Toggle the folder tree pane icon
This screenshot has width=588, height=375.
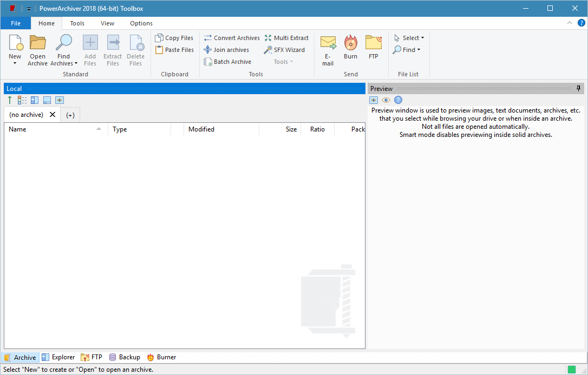point(35,100)
